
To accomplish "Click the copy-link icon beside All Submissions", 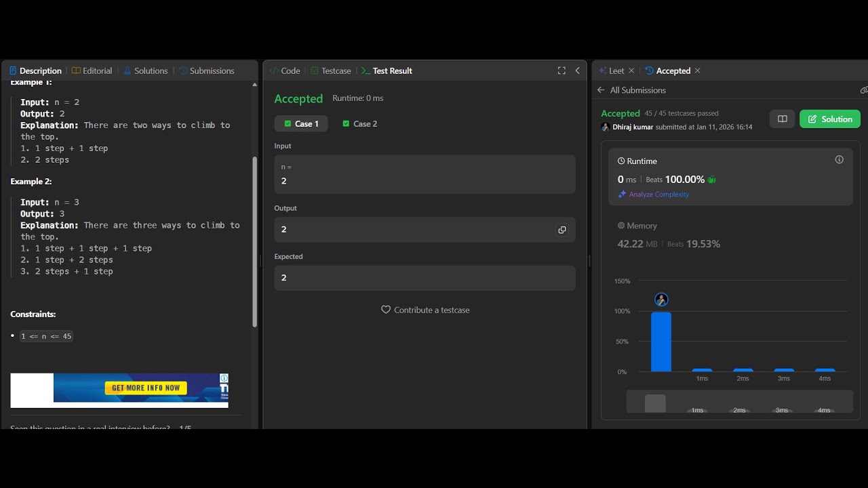I will tap(863, 90).
